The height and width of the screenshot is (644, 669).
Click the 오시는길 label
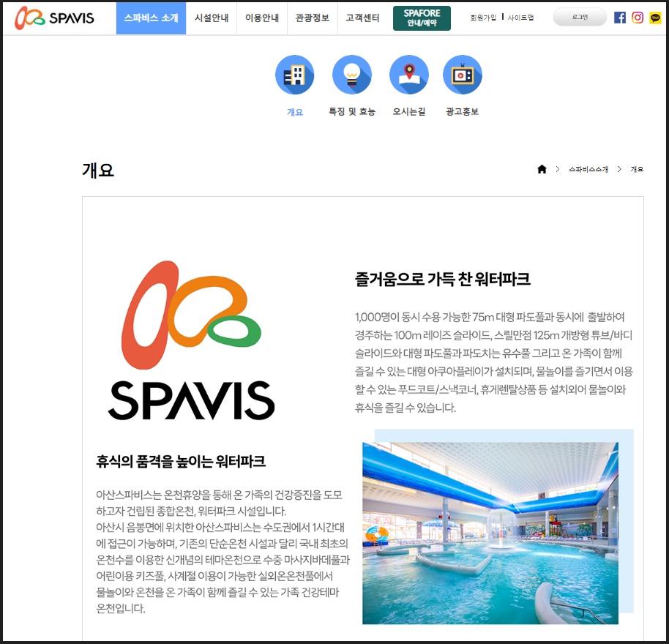[x=408, y=111]
